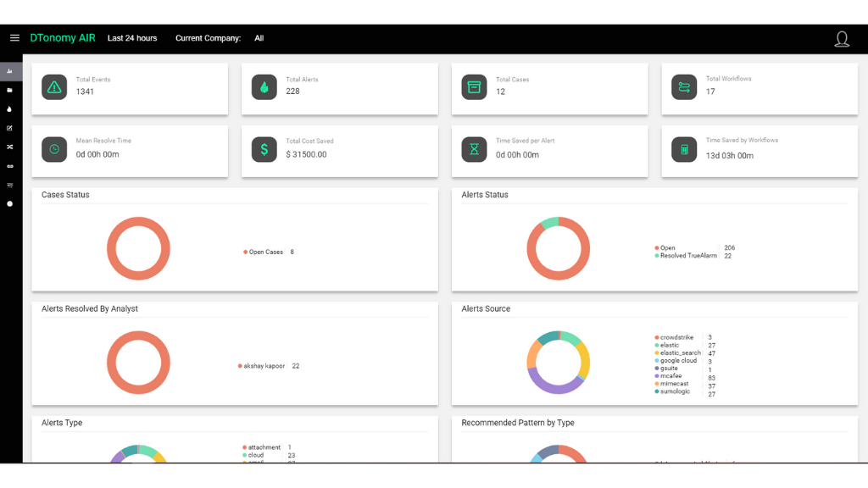Click the Total Events warning triangle icon
The image size is (868, 488).
(x=54, y=87)
